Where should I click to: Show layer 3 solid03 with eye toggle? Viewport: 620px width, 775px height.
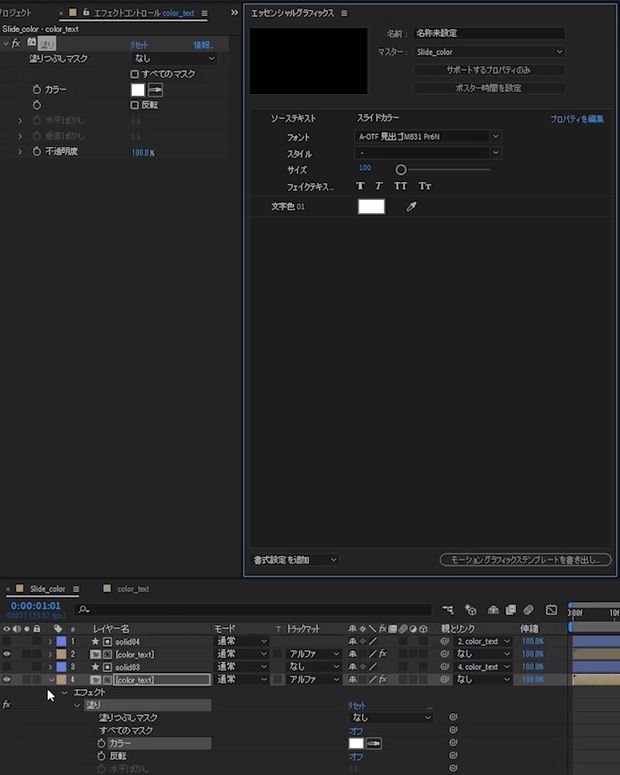[7, 667]
